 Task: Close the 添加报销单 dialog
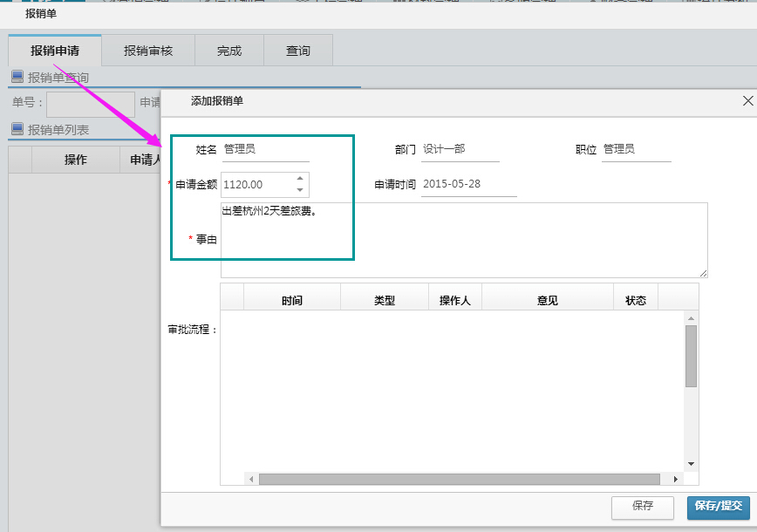click(747, 101)
